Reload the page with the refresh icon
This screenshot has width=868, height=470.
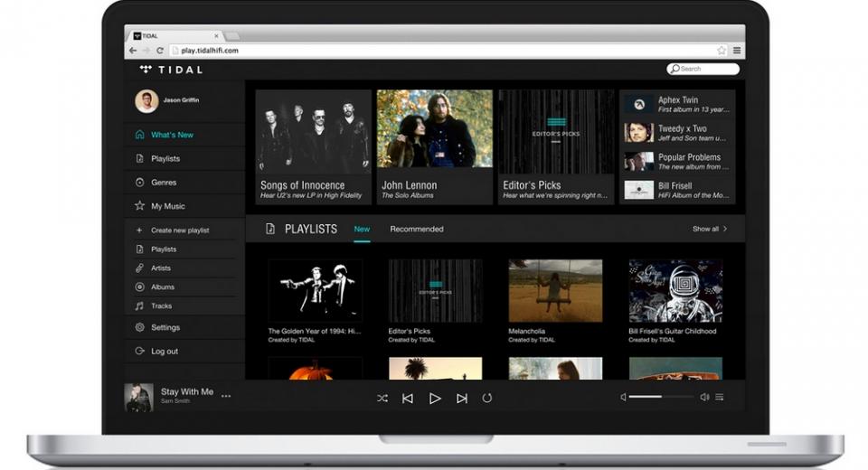coord(160,51)
